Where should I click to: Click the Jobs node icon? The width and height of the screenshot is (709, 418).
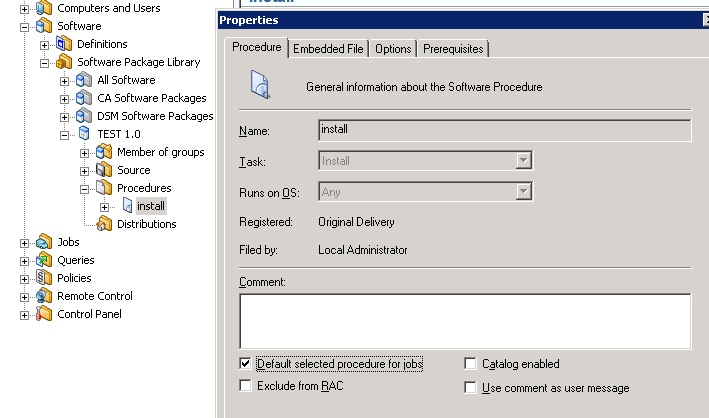[x=44, y=242]
